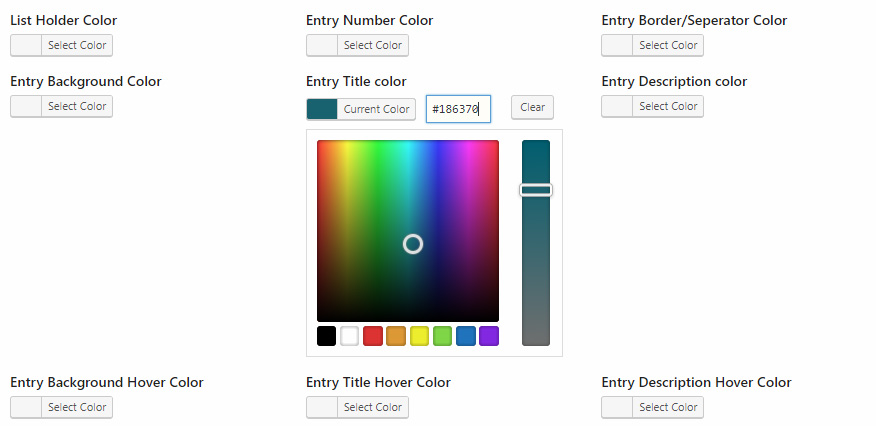Viewport: 876px width, 426px height.
Task: Click the circular selector in color gradient
Action: click(x=413, y=244)
